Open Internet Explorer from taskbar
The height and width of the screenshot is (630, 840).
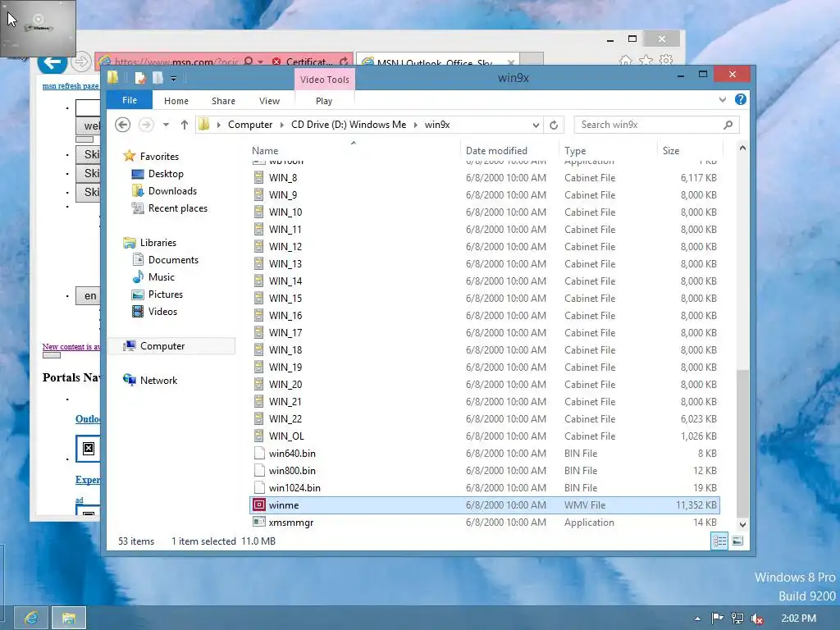click(x=31, y=619)
